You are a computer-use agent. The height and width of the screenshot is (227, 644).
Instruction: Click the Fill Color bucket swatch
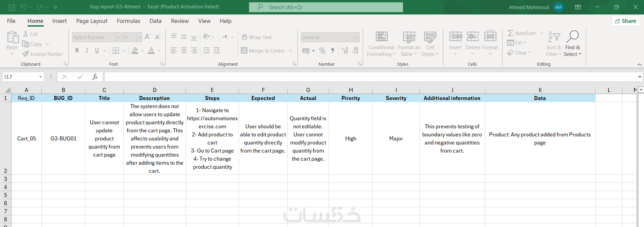pyautogui.click(x=135, y=51)
